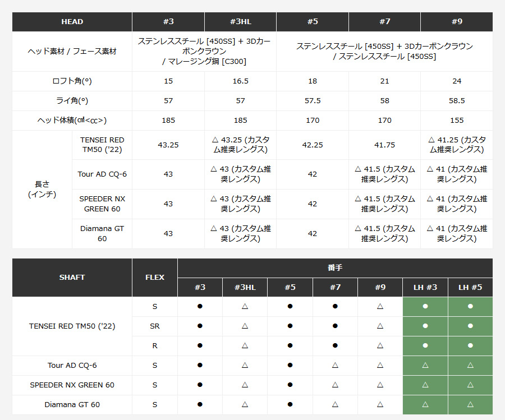Click the triangle for Tour AD CQ-6 #7
This screenshot has width=505, height=420.
[x=335, y=365]
